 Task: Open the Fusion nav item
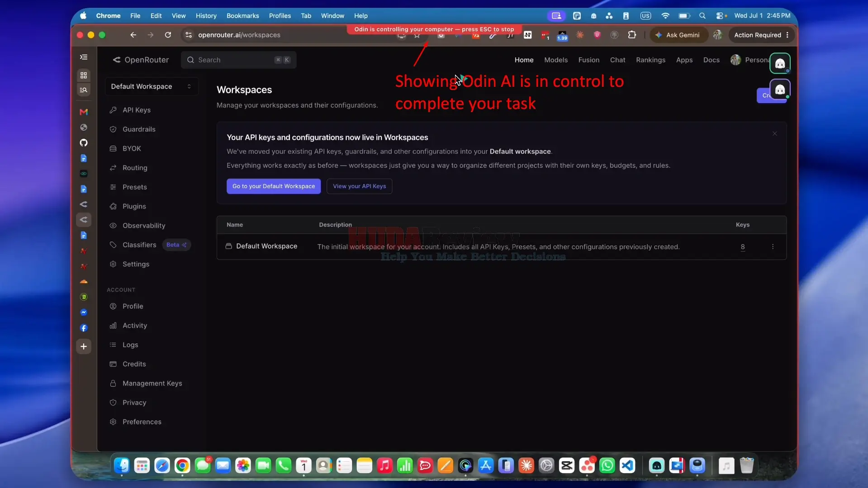point(588,60)
